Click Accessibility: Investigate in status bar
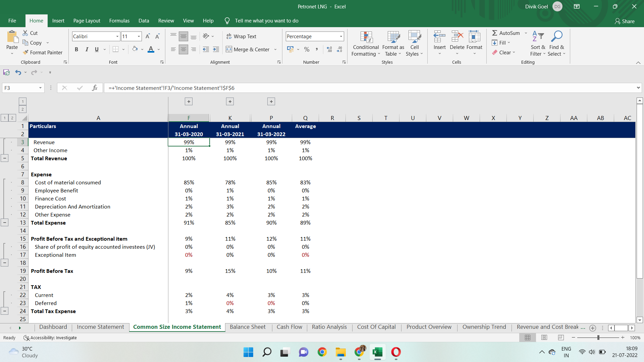Viewport: 644px width, 362px height. pyautogui.click(x=50, y=338)
